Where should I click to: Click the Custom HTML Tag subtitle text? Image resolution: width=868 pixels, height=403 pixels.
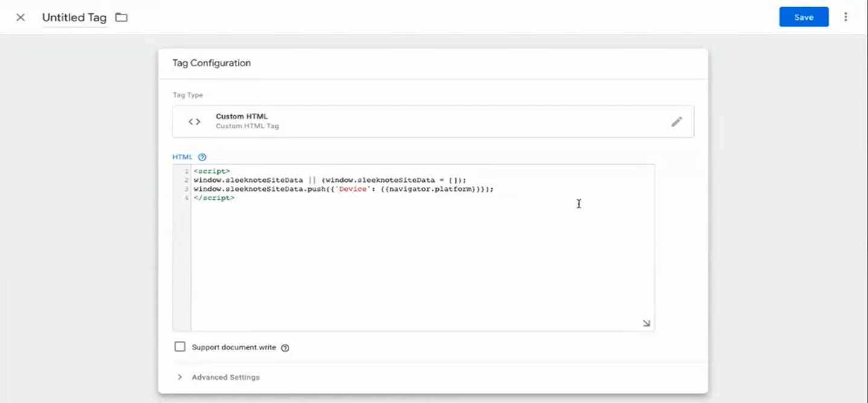[247, 126]
